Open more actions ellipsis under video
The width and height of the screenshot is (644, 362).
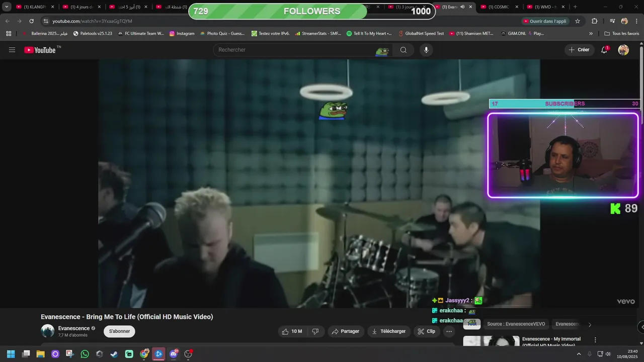(449, 331)
